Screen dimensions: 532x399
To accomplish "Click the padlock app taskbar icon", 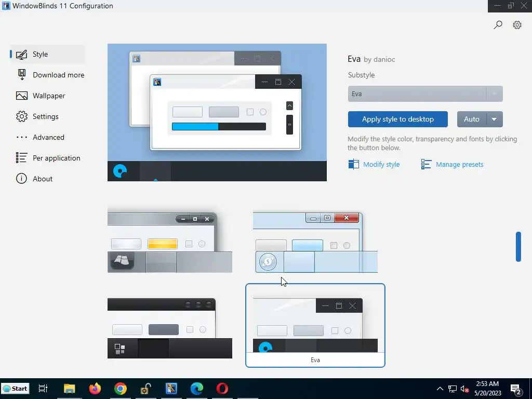I will tap(146, 389).
